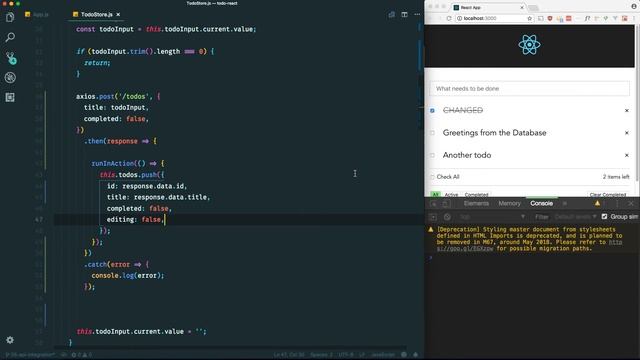
Task: Open the console context 'top' dropdown
Action: (492, 217)
